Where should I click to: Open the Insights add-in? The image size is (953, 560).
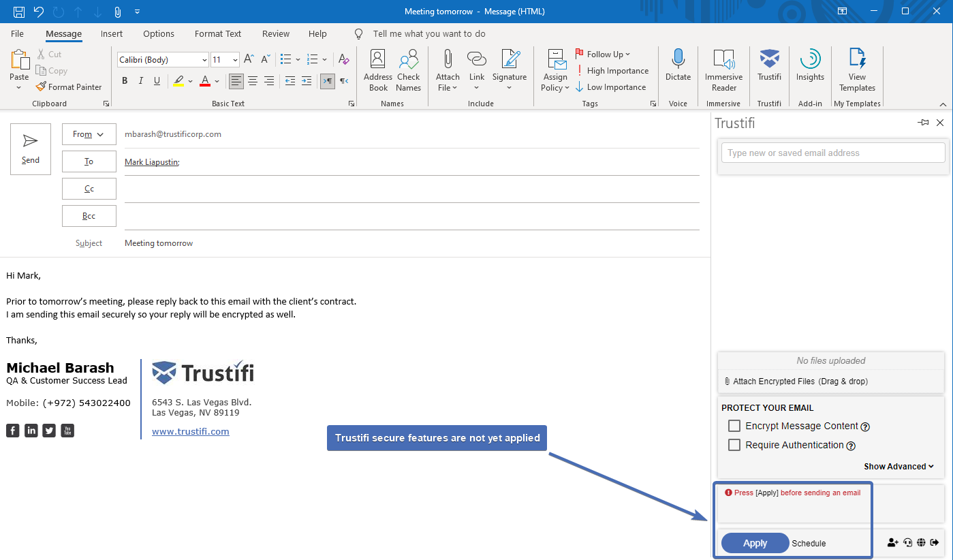(810, 65)
